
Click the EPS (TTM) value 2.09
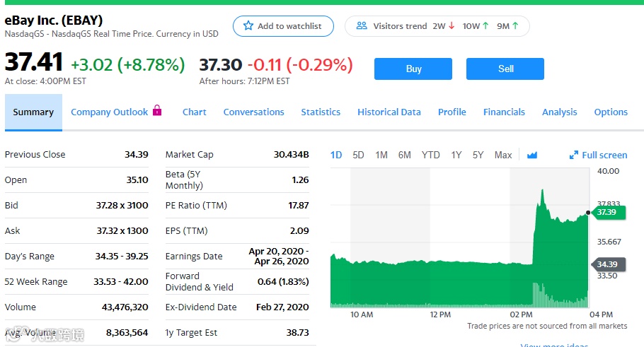[299, 230]
